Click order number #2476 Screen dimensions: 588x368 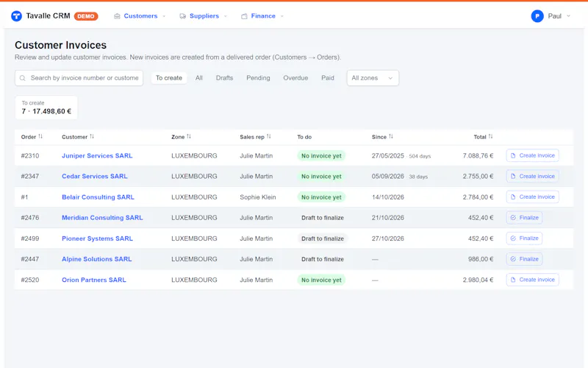tap(30, 218)
